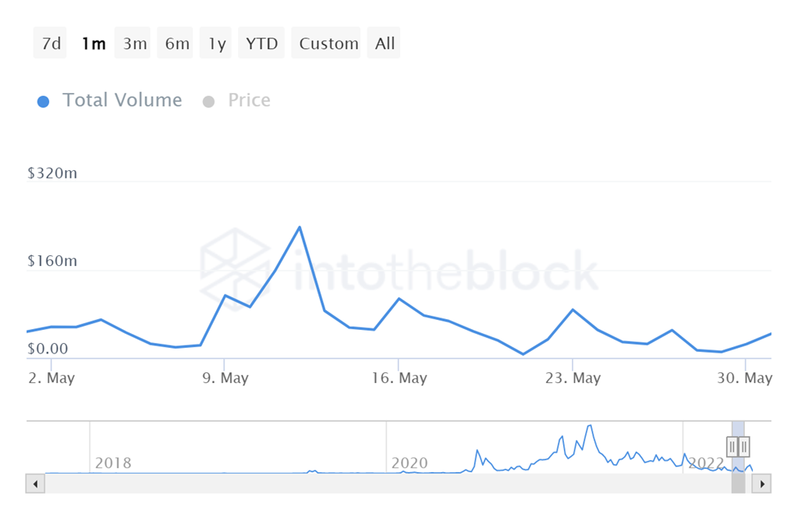Click the navigator scrollbar thumb

pyautogui.click(x=738, y=484)
